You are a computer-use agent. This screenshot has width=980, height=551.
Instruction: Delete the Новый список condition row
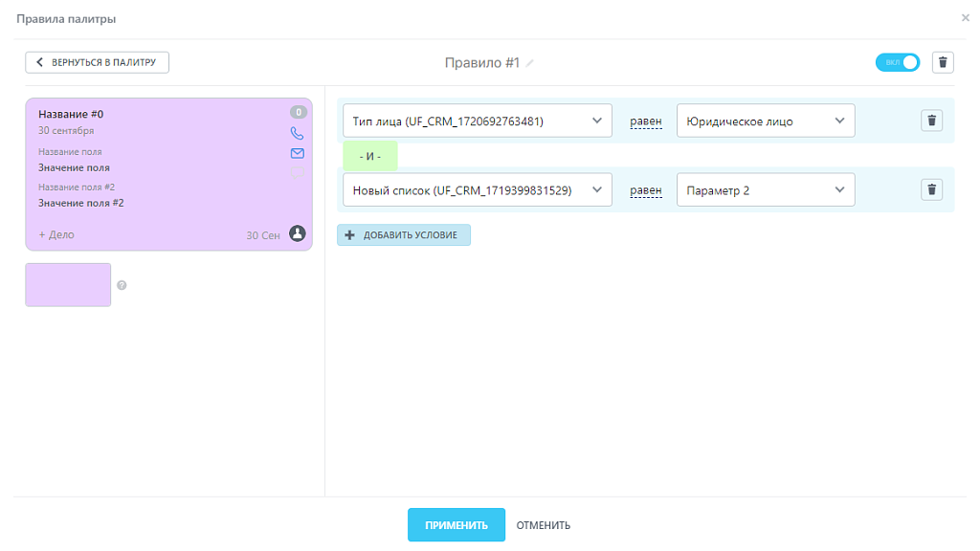click(931, 189)
